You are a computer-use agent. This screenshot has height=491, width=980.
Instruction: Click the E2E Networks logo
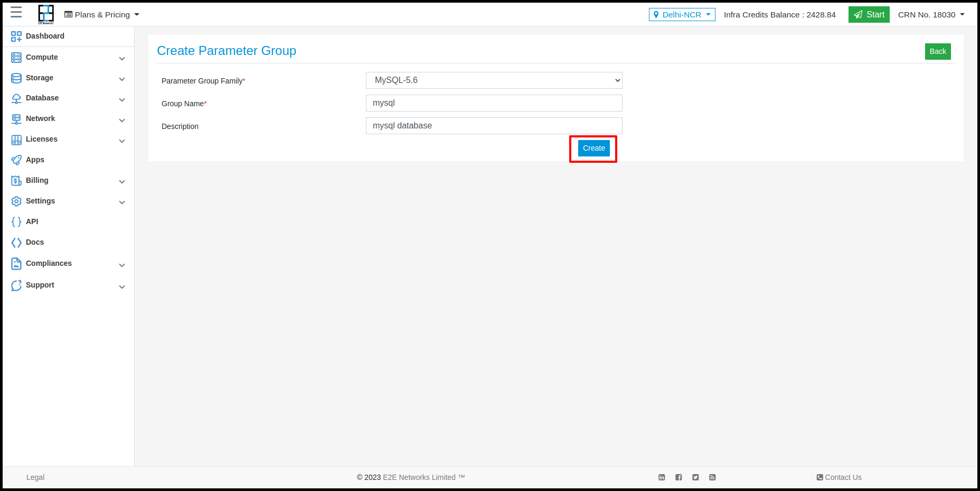(46, 14)
